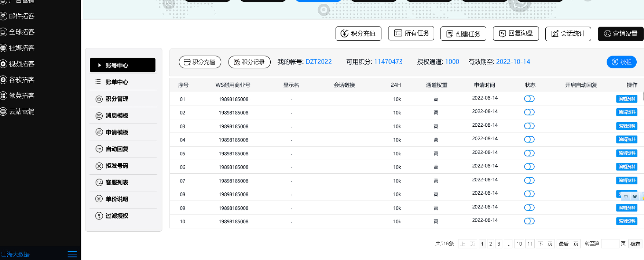
Task: Open 领英拓客 in the sidebar
Action: click(x=21, y=96)
